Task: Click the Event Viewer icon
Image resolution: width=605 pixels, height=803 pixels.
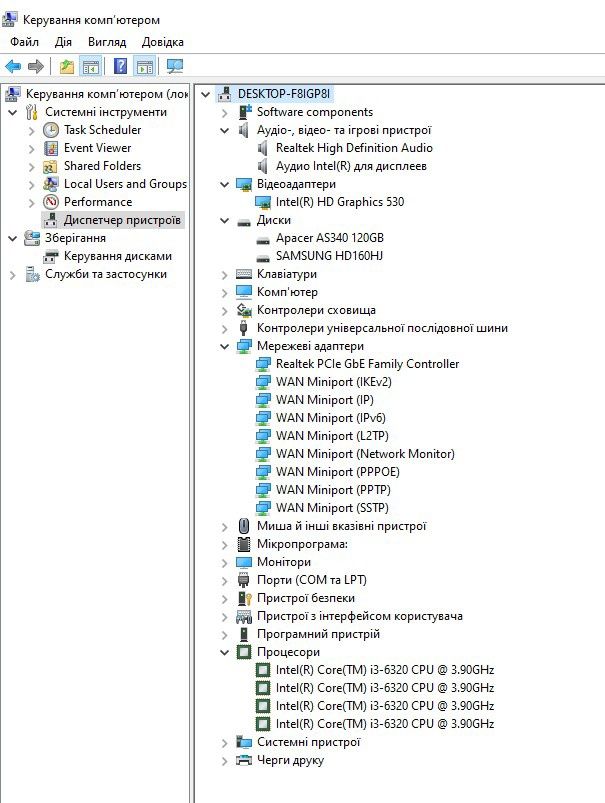Action: (x=51, y=148)
